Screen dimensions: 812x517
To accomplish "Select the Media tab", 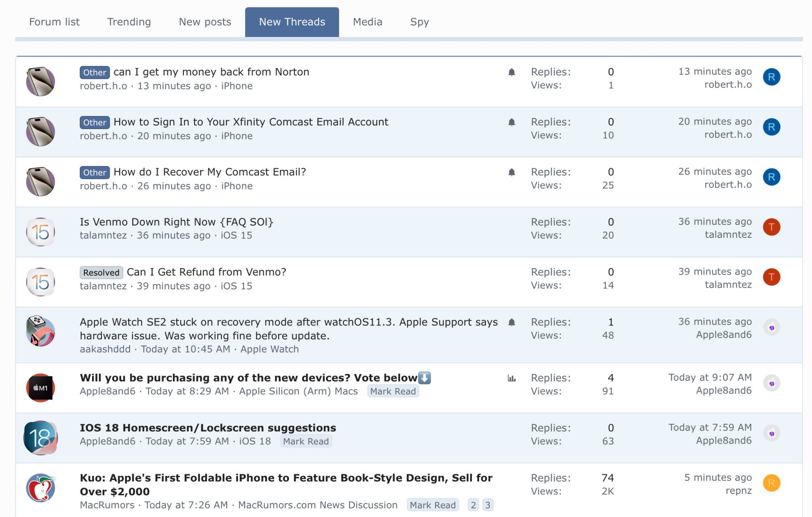I will (367, 22).
